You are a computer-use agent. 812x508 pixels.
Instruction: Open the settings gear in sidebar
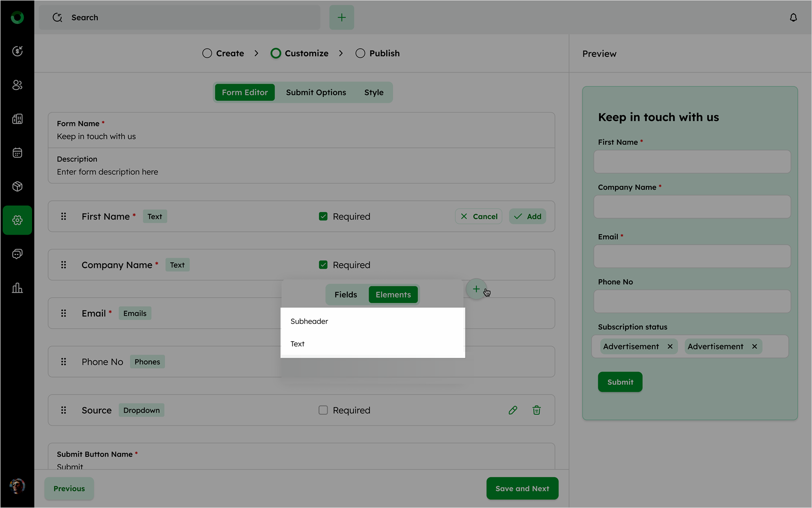(17, 220)
